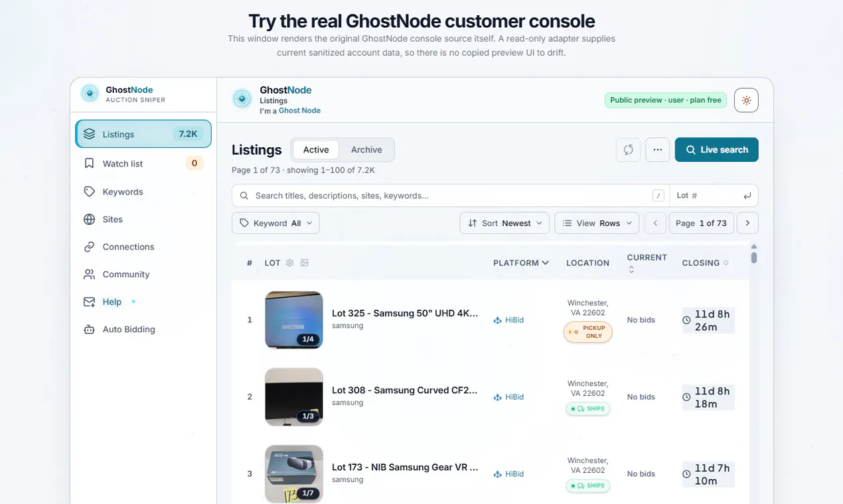843x504 pixels.
Task: Click the slash shortcut key hint in the search bar
Action: tap(658, 196)
